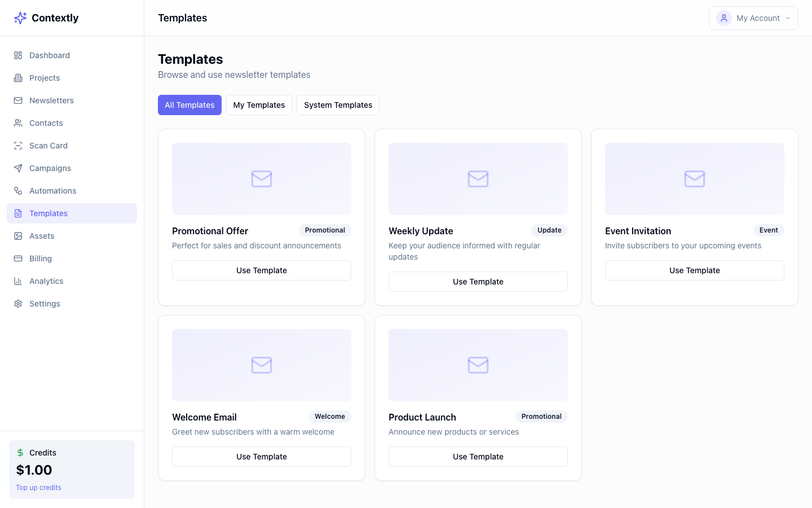Use the Promotional Offer template

point(261,270)
